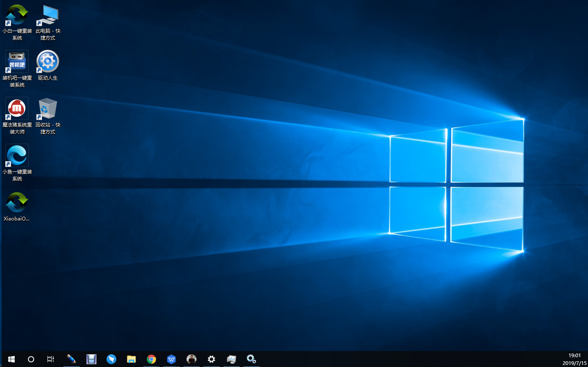Screen dimensions: 588x367
Task: Open 小鱼一键重装系统
Action: click(16, 156)
